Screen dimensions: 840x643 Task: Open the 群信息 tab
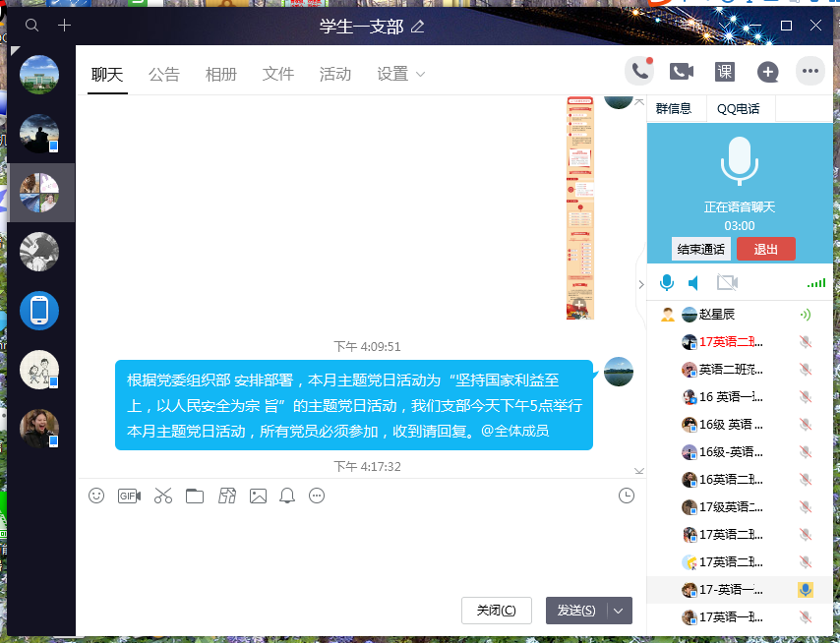674,108
